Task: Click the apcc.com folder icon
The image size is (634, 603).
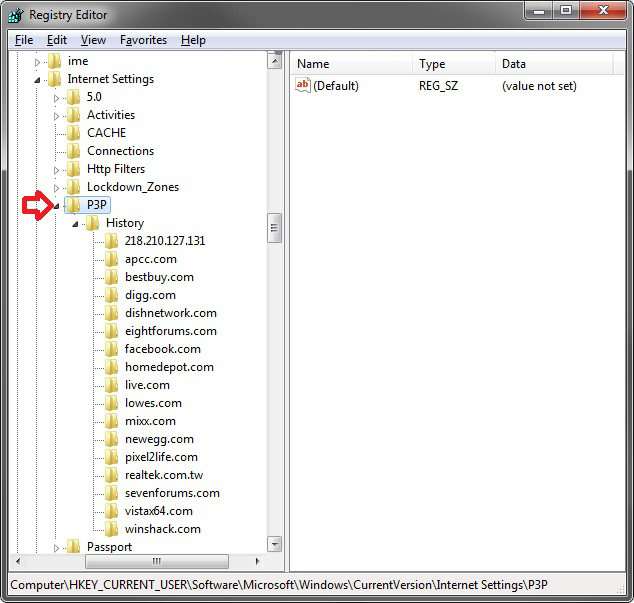Action: [x=112, y=259]
